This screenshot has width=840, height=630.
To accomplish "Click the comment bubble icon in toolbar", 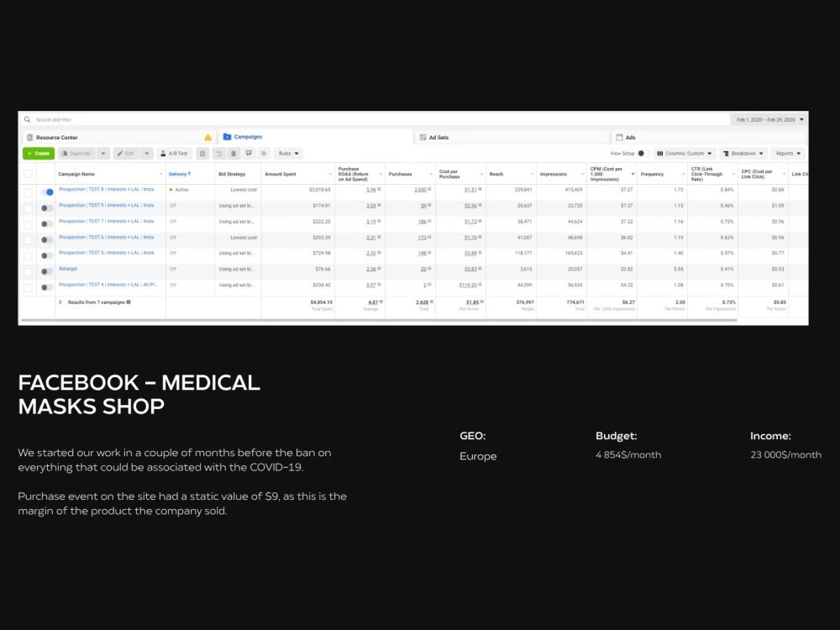I will 249,154.
